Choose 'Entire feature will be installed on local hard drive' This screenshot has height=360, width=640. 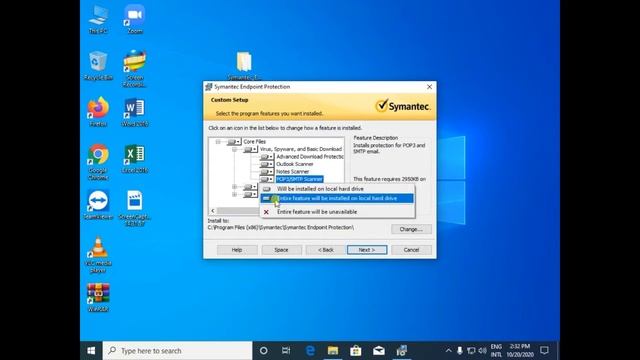click(337, 198)
